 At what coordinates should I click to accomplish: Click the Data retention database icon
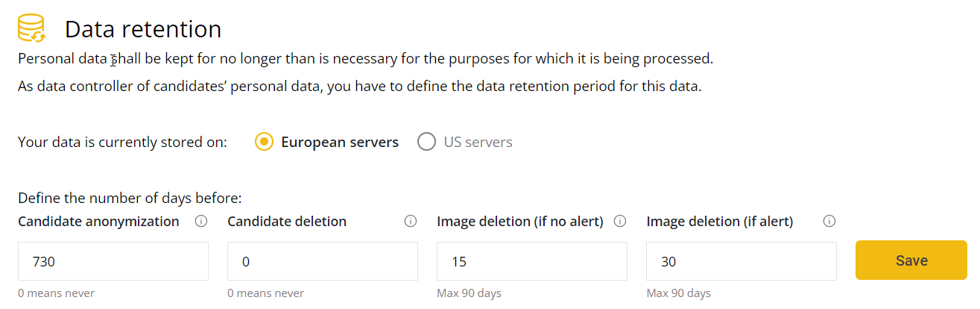pyautogui.click(x=32, y=28)
